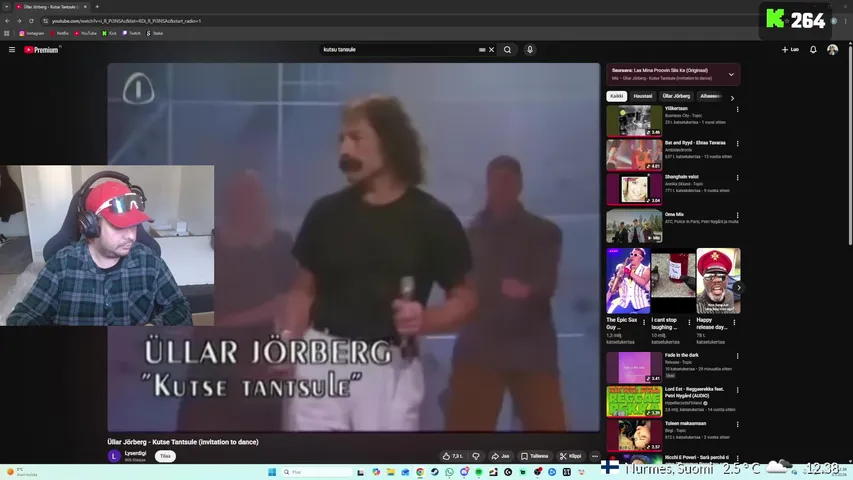
Task: Open options menu for Shanghain valot
Action: point(738,178)
